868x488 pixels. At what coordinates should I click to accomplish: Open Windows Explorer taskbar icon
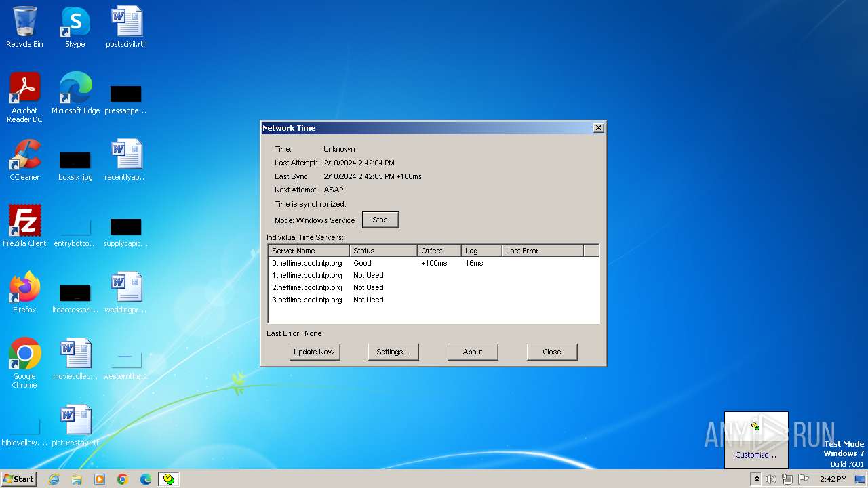click(77, 479)
